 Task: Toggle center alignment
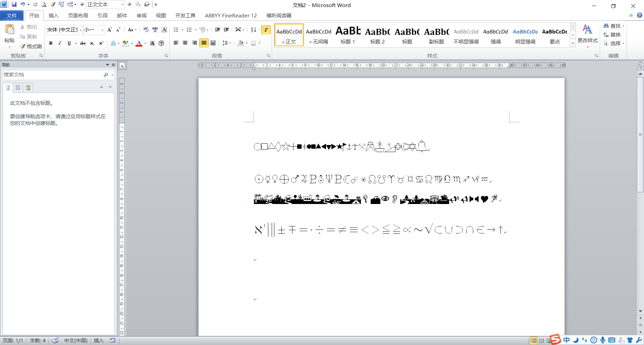(x=185, y=43)
